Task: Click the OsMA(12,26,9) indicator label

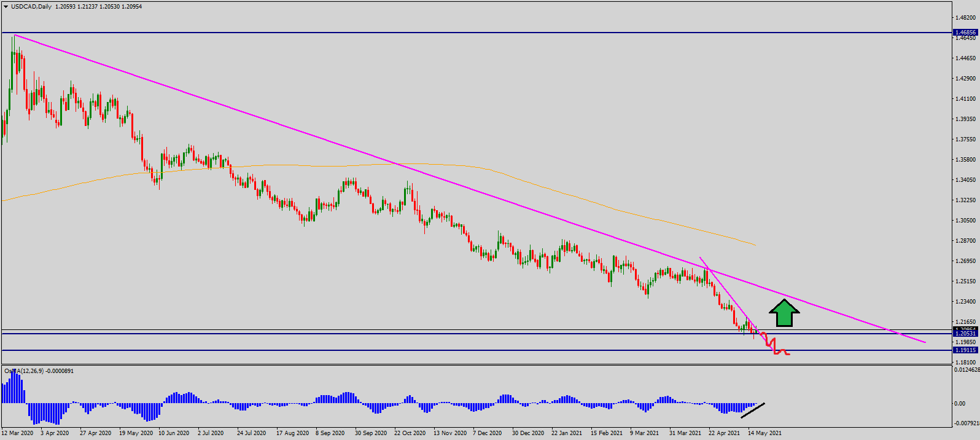Action: click(38, 371)
